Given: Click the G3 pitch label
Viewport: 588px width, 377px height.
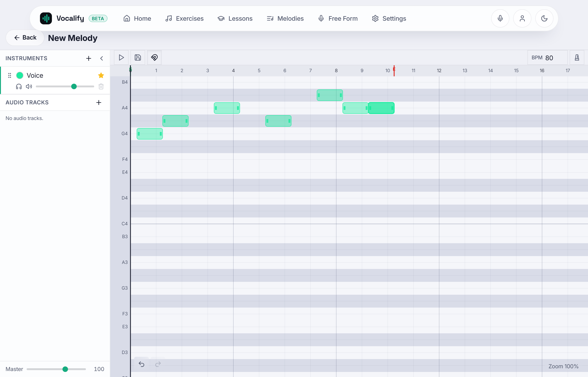Looking at the screenshot, I should pyautogui.click(x=124, y=288).
